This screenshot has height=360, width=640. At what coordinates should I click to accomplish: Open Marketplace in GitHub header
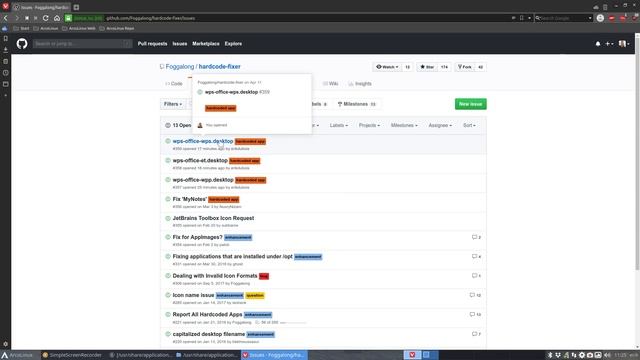coord(206,44)
